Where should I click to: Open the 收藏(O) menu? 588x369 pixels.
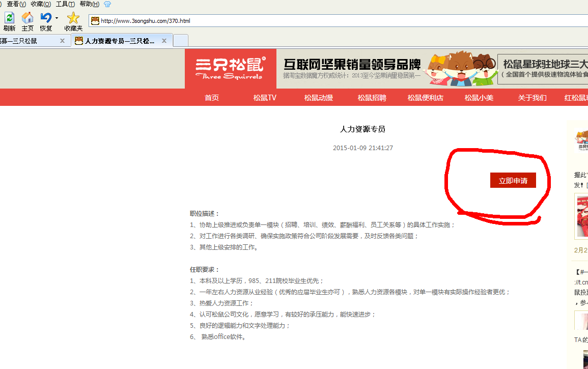[x=41, y=4]
